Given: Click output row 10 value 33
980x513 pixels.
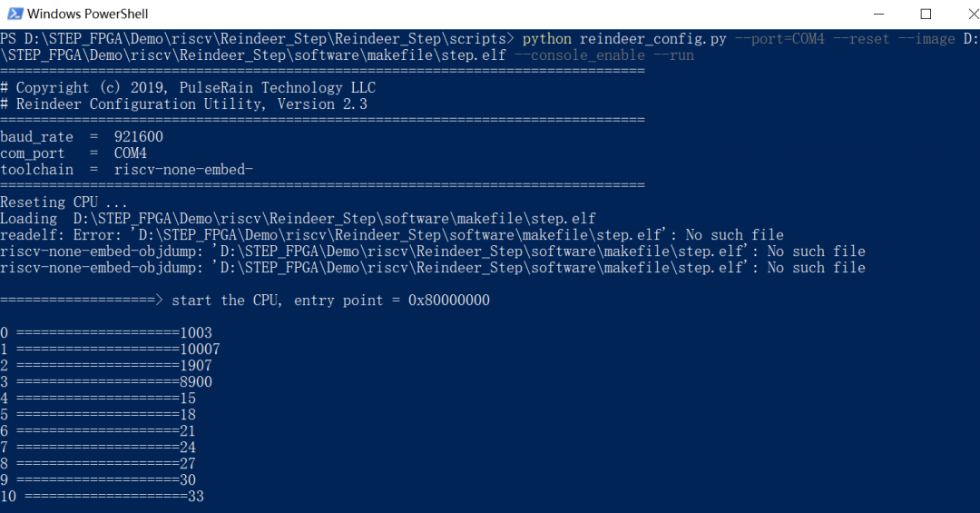Looking at the screenshot, I should tap(196, 496).
